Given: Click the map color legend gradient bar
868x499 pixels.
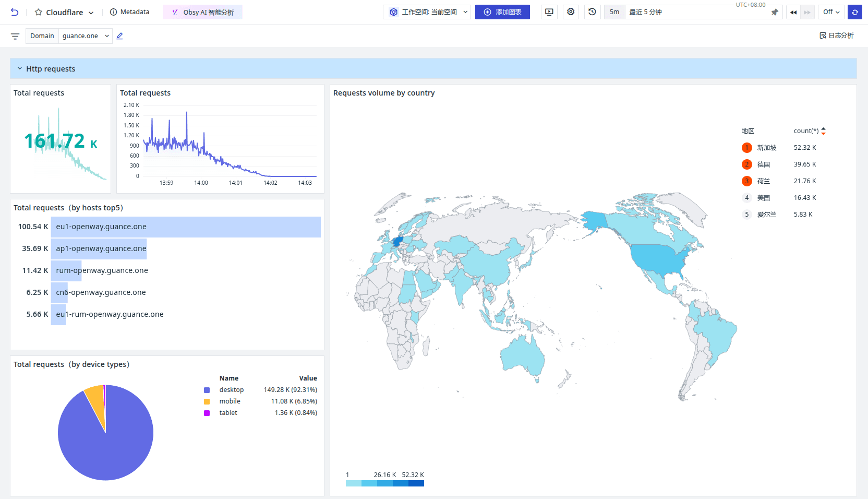Looking at the screenshot, I should (x=384, y=483).
